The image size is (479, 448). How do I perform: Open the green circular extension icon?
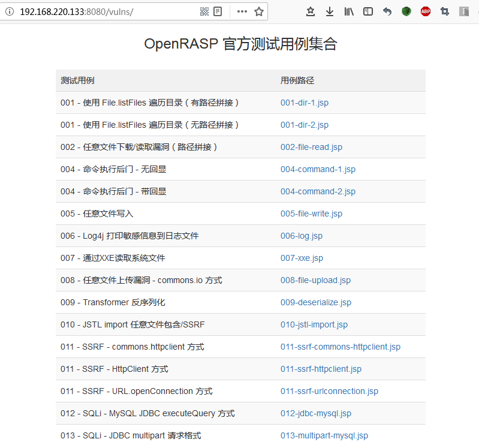[406, 11]
